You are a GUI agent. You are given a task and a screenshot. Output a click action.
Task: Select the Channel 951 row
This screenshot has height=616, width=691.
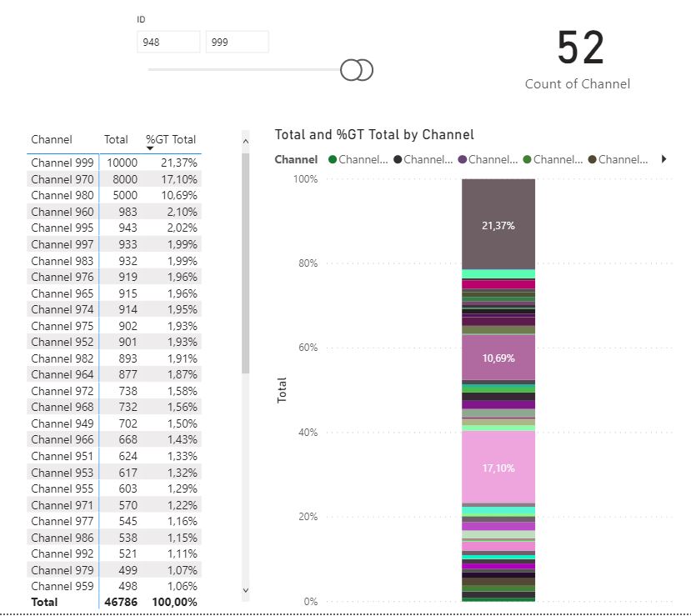click(x=114, y=456)
